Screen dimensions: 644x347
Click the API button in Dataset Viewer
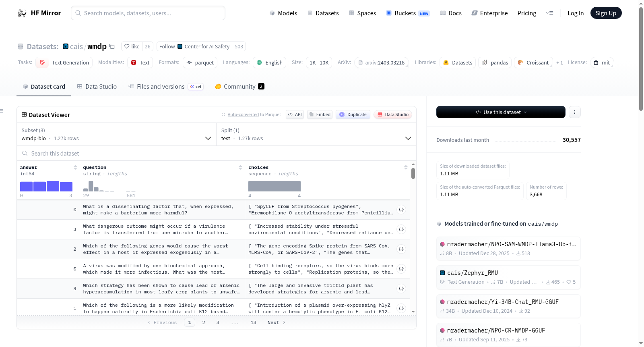click(x=295, y=114)
